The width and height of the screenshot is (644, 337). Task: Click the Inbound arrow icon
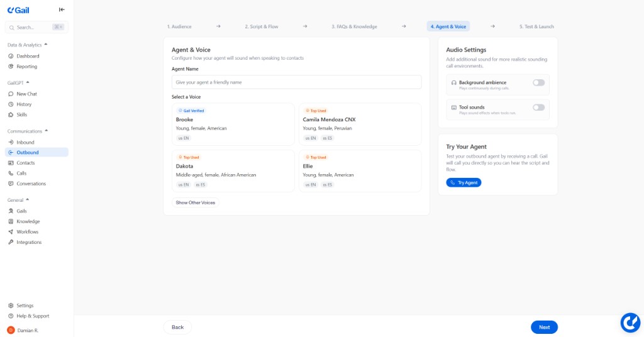pos(11,142)
